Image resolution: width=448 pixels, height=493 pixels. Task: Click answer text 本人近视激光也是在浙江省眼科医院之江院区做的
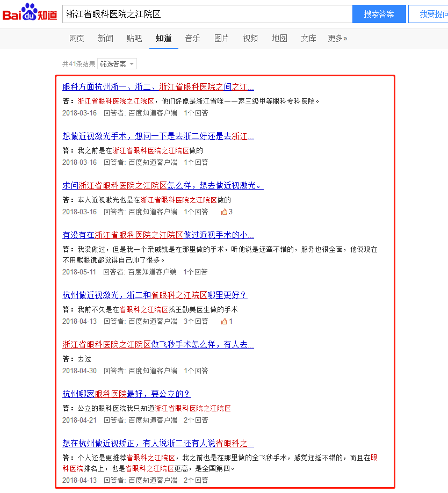154,200
